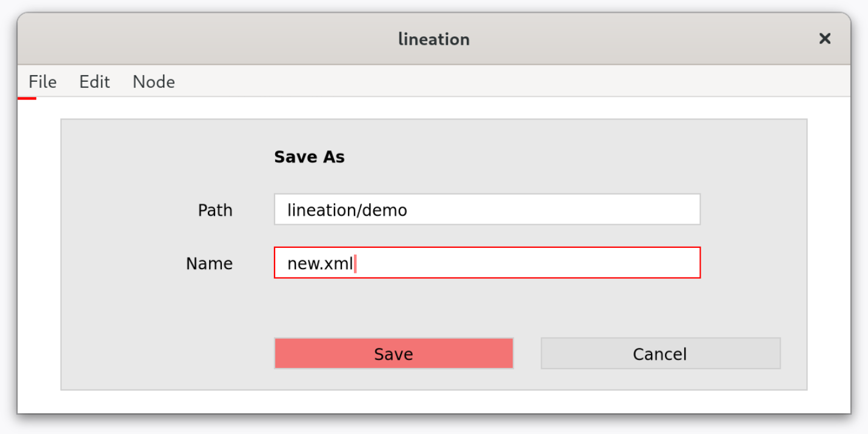This screenshot has height=434, width=868.
Task: Click the Save As heading
Action: 309,157
